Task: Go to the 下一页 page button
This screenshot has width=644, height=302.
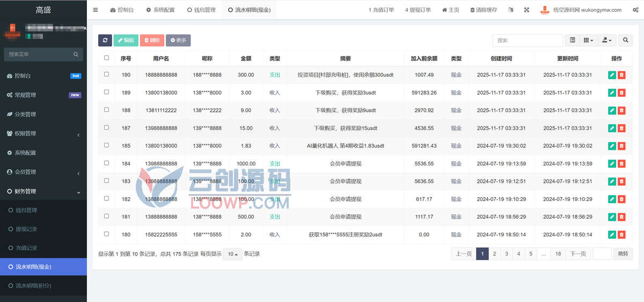Action: (578, 254)
